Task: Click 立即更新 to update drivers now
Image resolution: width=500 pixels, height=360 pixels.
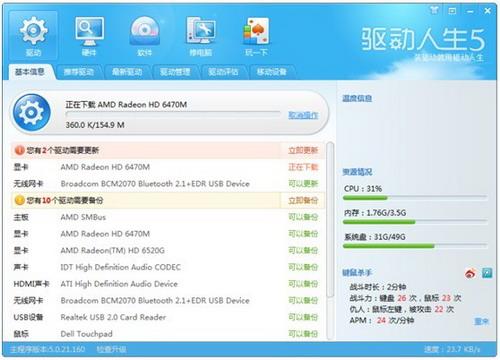Action: [303, 150]
